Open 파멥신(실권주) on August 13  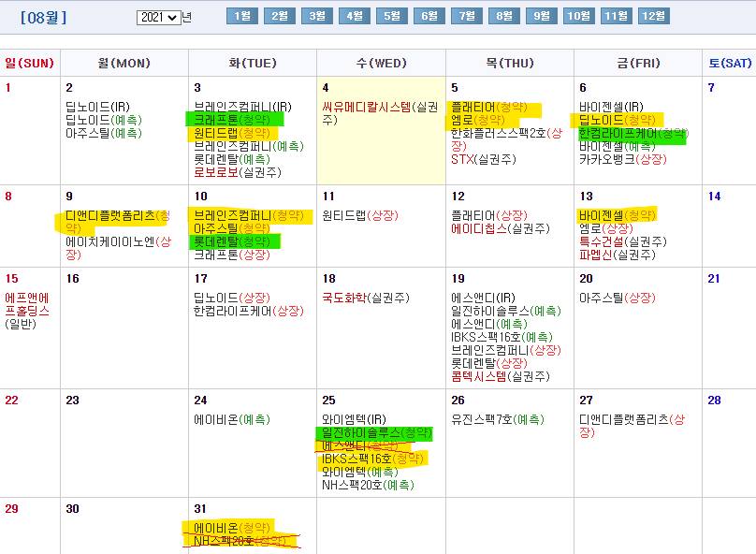(x=618, y=255)
